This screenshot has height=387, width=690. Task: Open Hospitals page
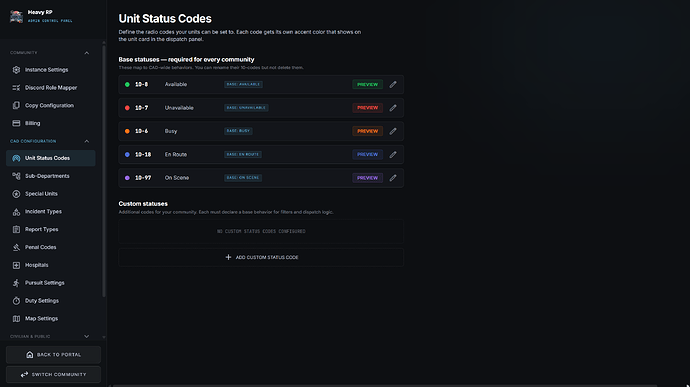[51, 265]
